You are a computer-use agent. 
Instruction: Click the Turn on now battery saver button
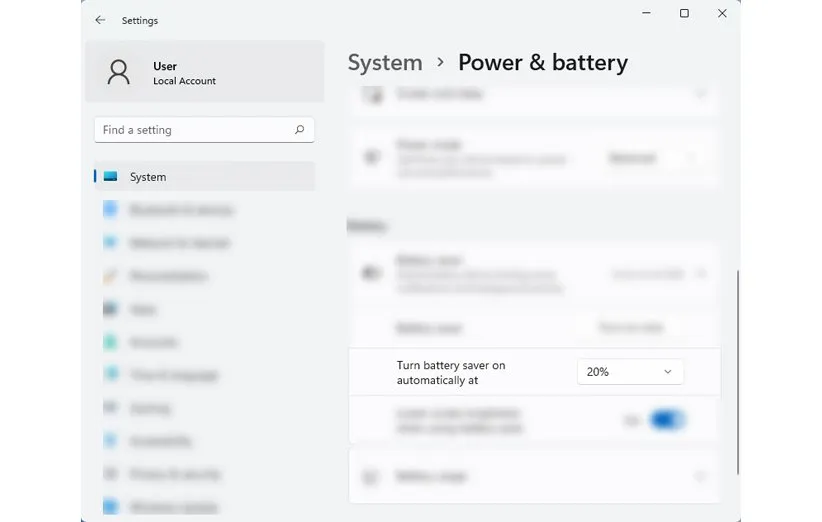click(x=630, y=327)
